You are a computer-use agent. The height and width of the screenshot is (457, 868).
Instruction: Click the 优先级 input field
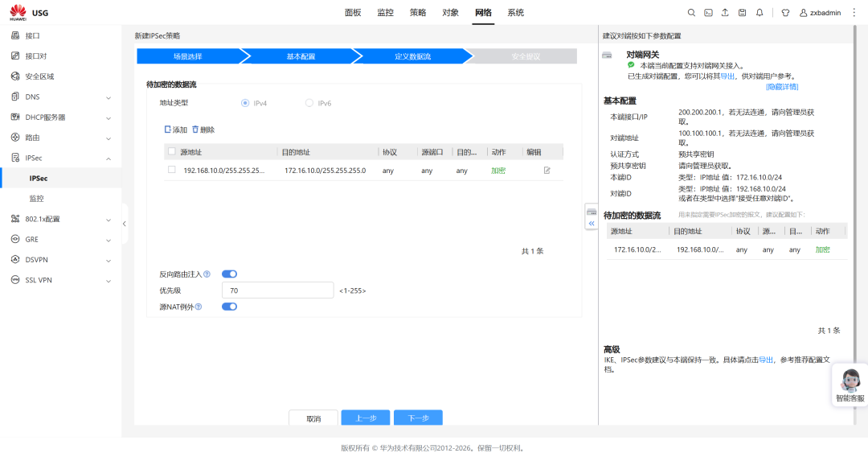[x=278, y=290]
